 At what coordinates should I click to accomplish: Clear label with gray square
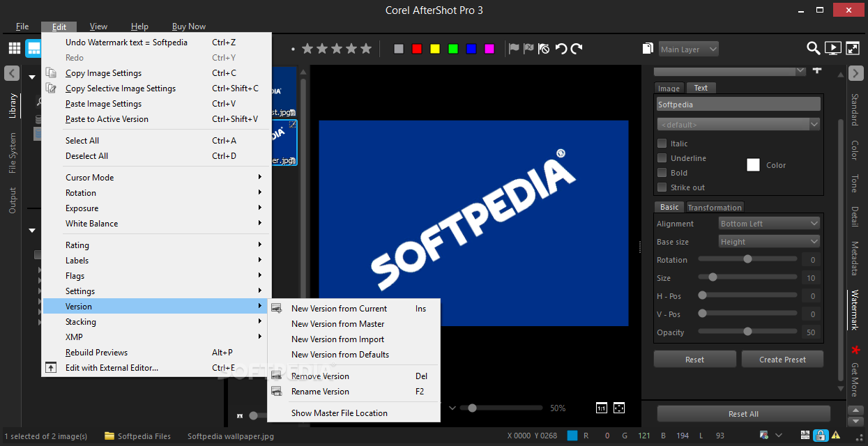coord(399,49)
